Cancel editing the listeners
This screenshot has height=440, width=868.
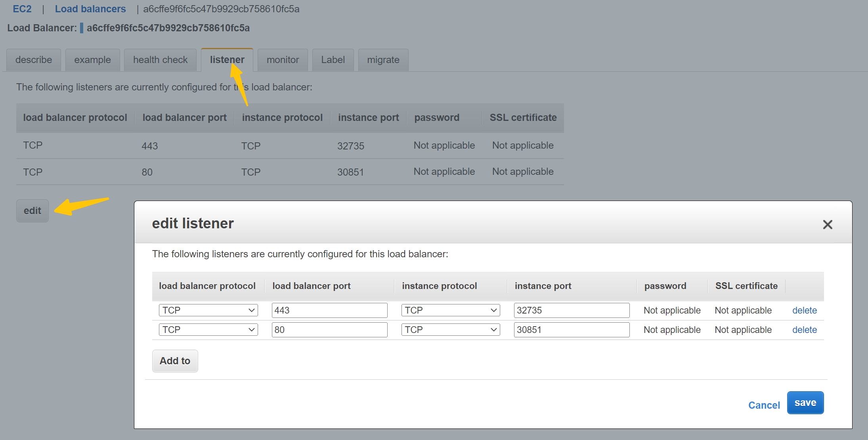coord(764,405)
